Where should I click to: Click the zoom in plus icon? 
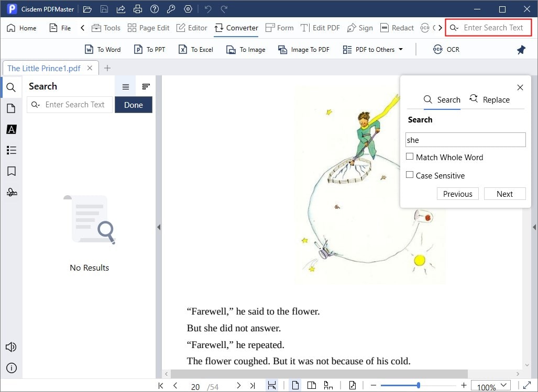click(464, 386)
